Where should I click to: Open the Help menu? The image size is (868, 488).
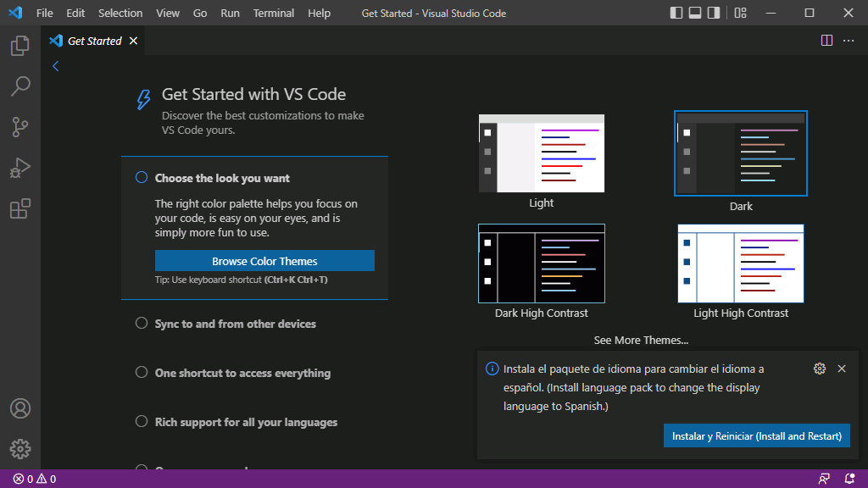pyautogui.click(x=319, y=13)
